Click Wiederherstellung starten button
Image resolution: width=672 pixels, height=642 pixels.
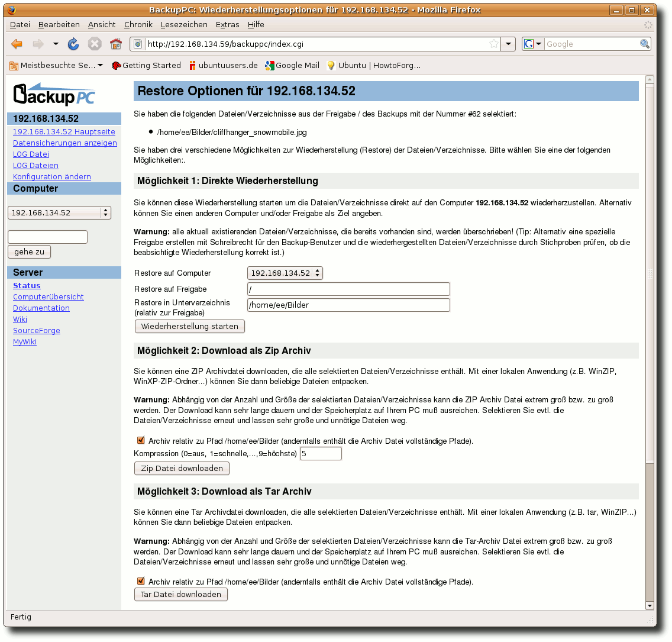[x=190, y=326]
